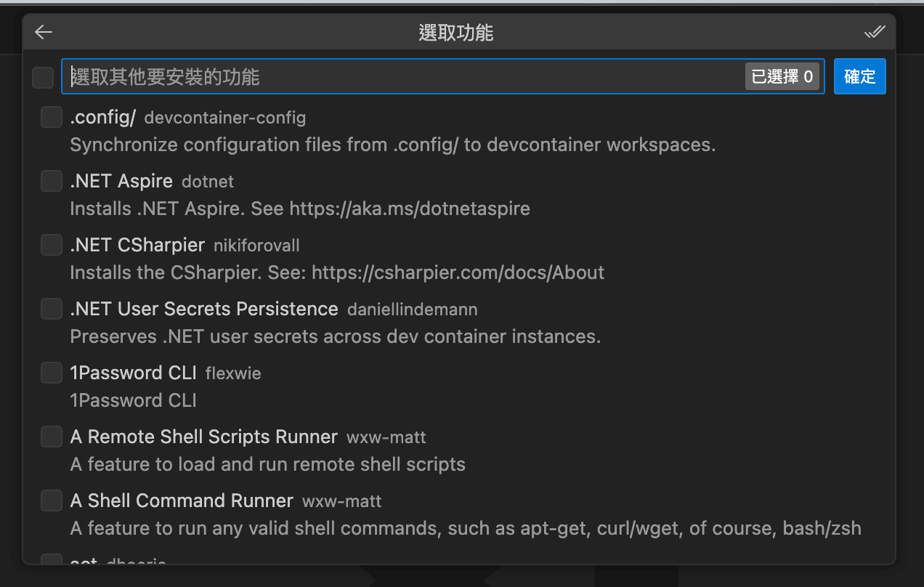Click the back arrow icon
This screenshot has height=587, width=924.
point(44,32)
